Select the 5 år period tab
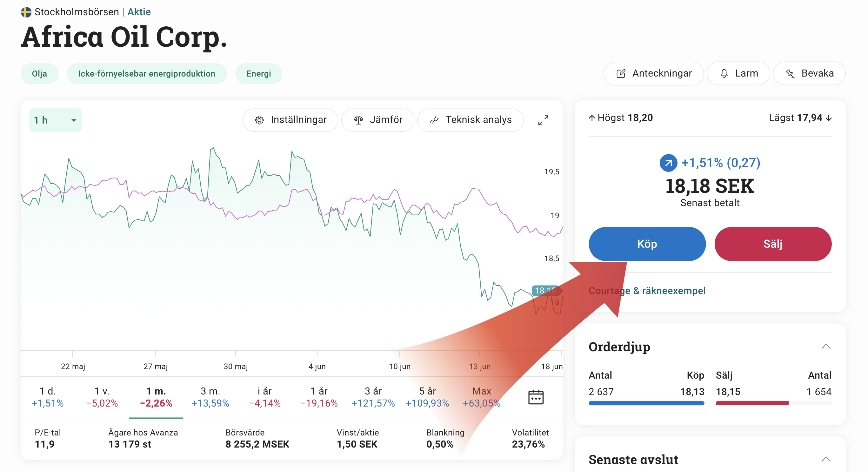The image size is (868, 472). pos(427,397)
